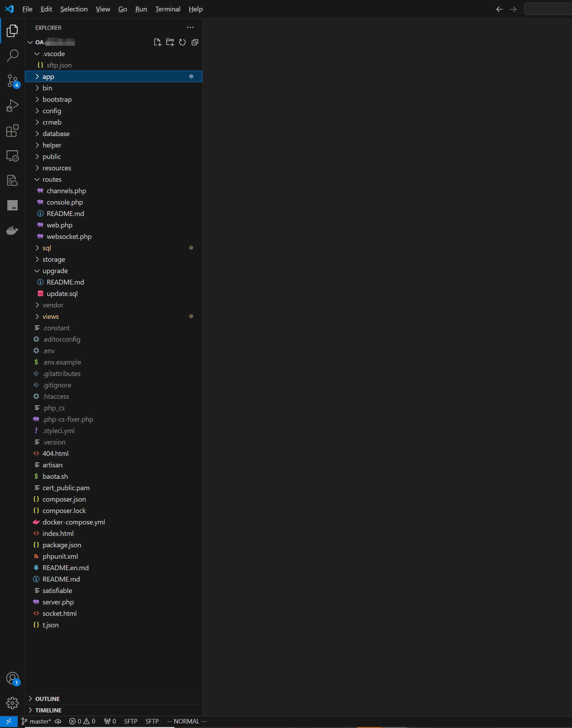Open the Remote Explorer icon
The width and height of the screenshot is (572, 728).
coord(12,155)
